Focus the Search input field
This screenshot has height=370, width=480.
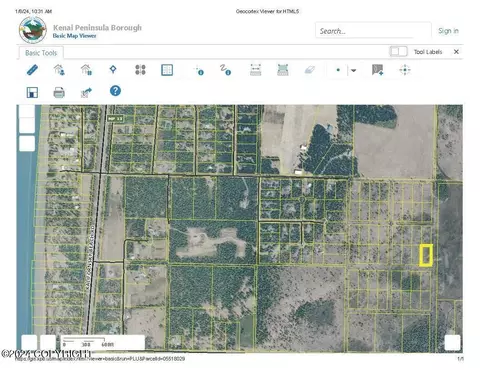tap(373, 31)
